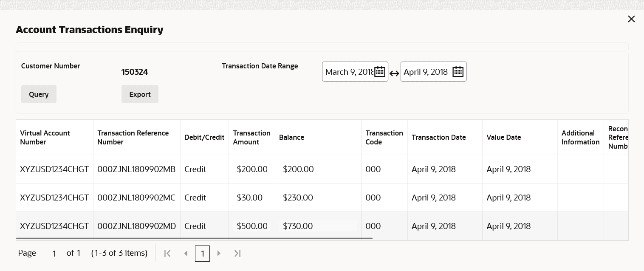Screen dimensions: 644x271
Task: Open the end date calendar picker icon
Action: point(458,72)
